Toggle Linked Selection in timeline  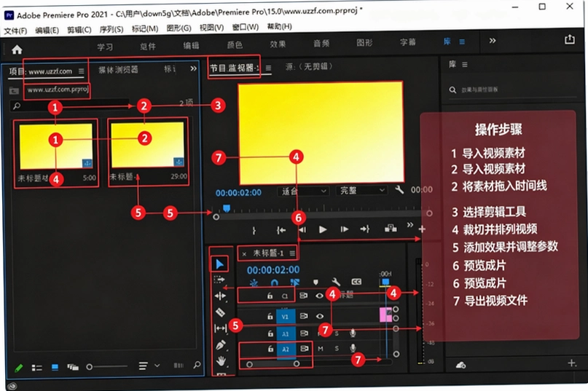[295, 282]
